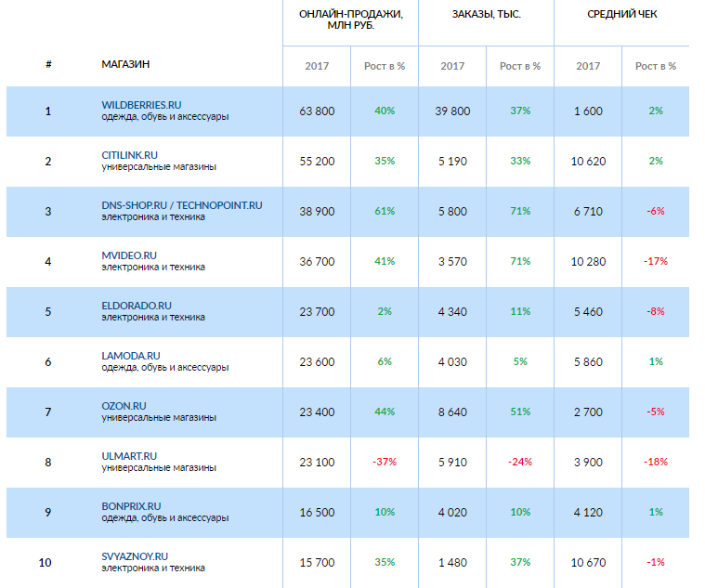Click the # rank column header

(x=48, y=64)
